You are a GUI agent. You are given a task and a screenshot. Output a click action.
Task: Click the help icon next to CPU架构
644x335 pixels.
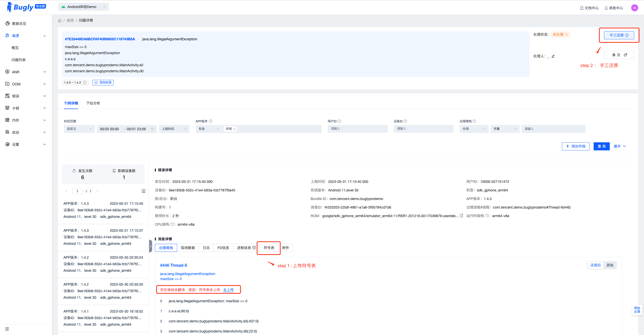172,224
